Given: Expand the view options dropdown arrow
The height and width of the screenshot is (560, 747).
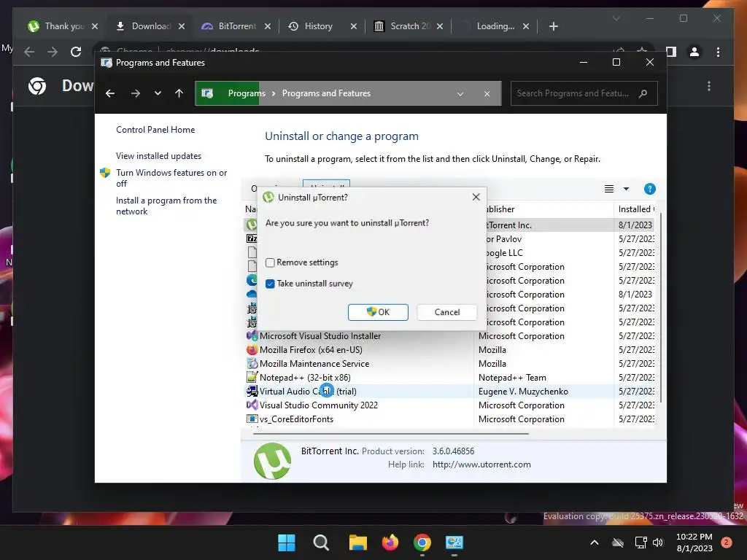Looking at the screenshot, I should click(x=626, y=189).
